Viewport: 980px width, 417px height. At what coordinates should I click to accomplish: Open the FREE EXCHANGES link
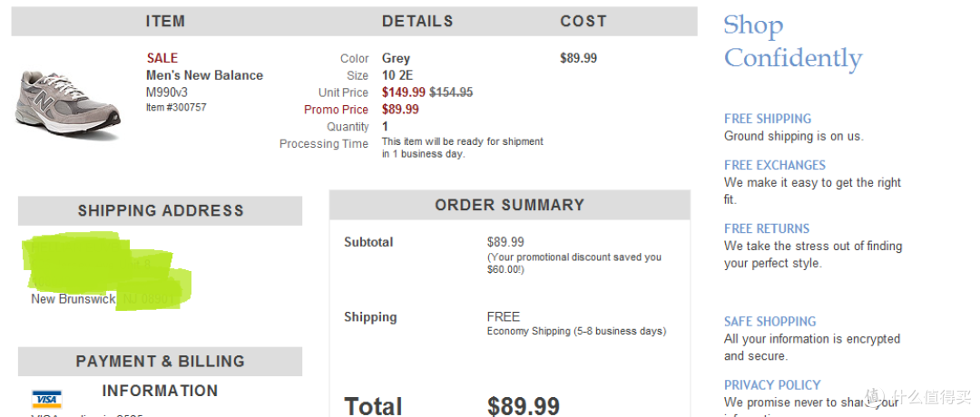tap(775, 165)
